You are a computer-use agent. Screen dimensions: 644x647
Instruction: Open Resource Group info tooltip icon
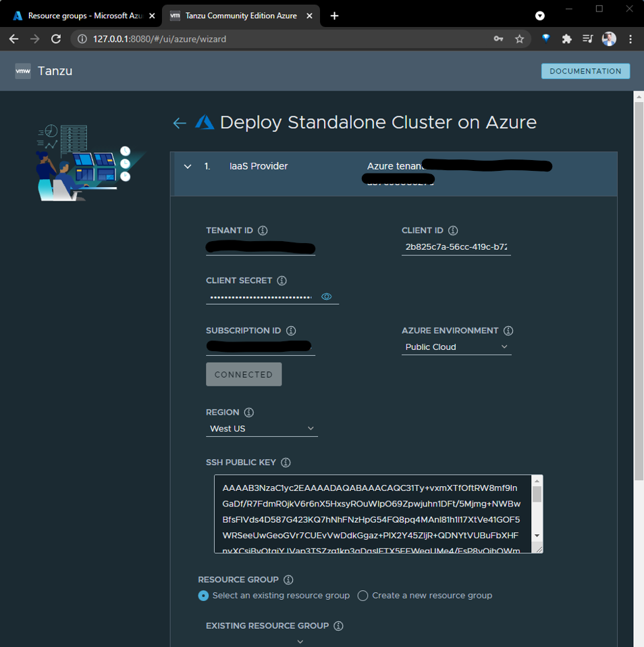click(x=289, y=579)
